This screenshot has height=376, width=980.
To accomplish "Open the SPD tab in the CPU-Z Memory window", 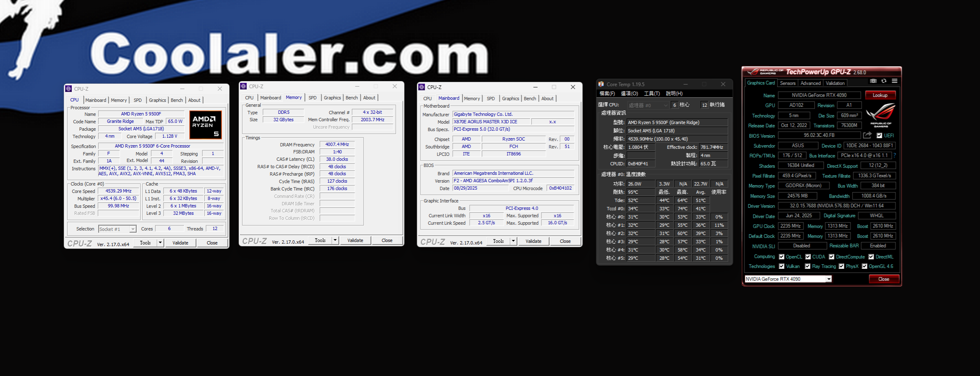I will pyautogui.click(x=313, y=98).
